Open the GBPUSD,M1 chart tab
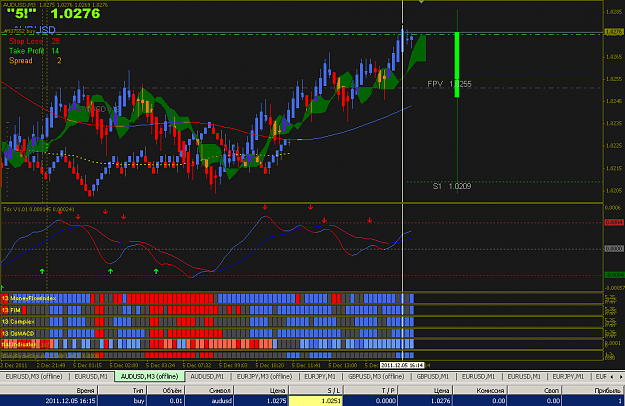625x406 pixels. 433,376
